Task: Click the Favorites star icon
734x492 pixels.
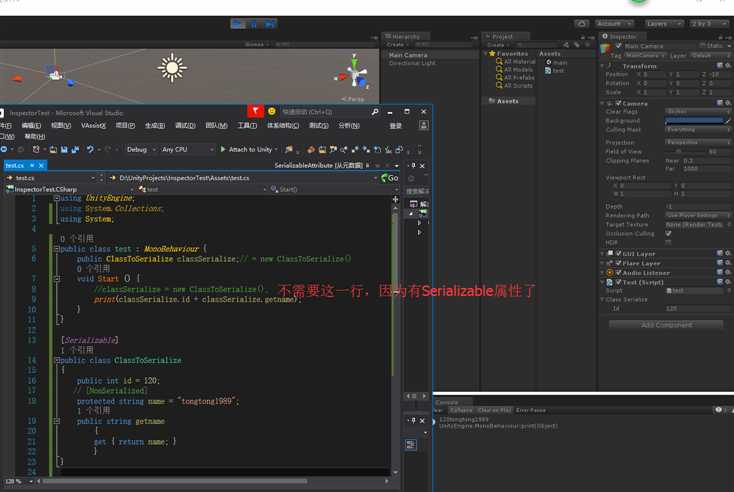Action: pyautogui.click(x=492, y=53)
